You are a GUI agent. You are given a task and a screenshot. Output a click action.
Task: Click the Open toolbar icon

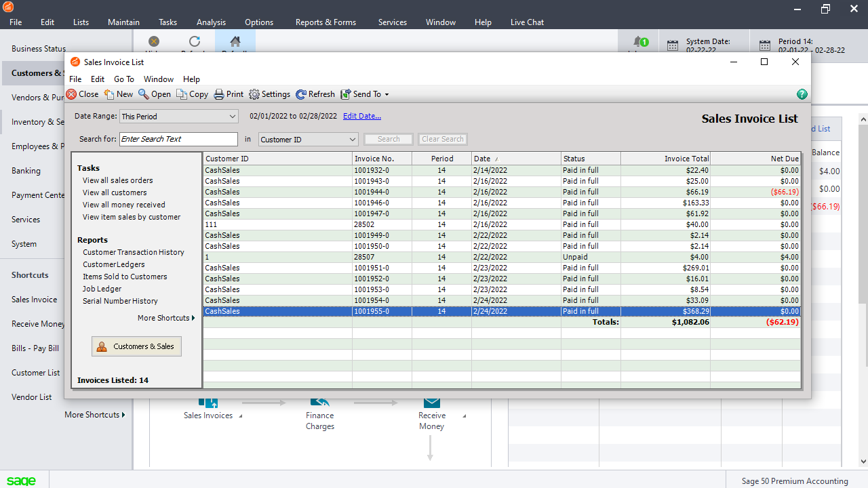144,94
